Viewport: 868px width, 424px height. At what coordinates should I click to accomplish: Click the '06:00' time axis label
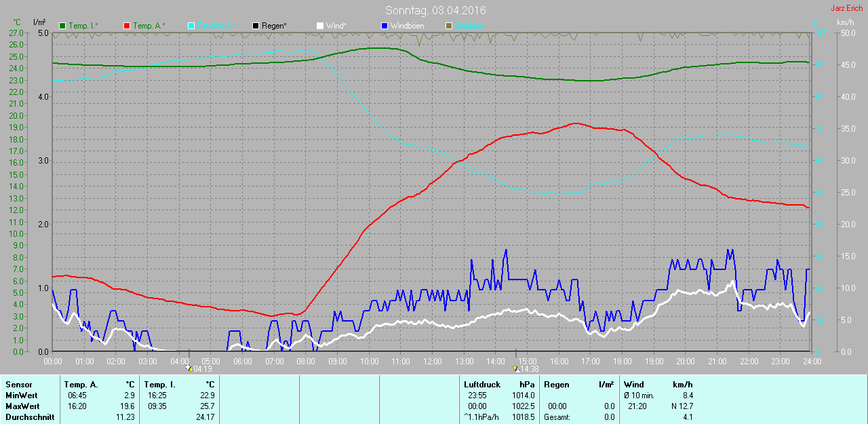pos(243,361)
